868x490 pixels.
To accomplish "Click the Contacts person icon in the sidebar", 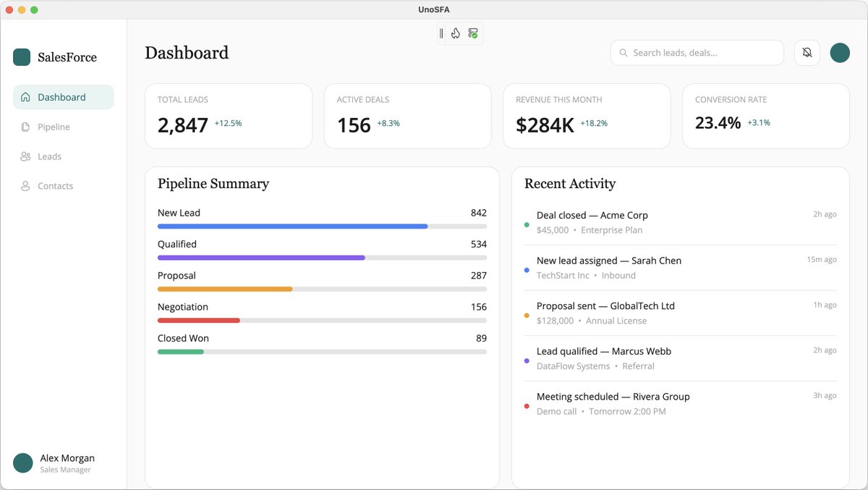I will 25,186.
